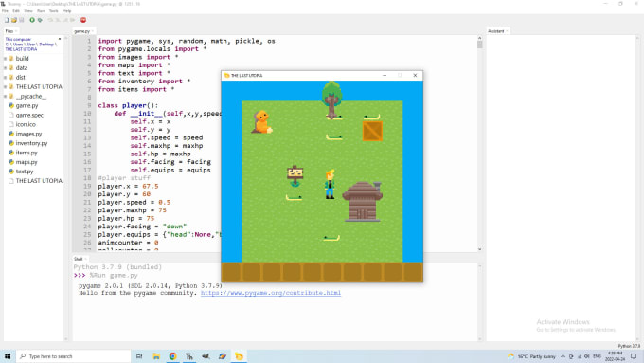
Task: Open icon.ico in the file tree
Action: pos(26,124)
